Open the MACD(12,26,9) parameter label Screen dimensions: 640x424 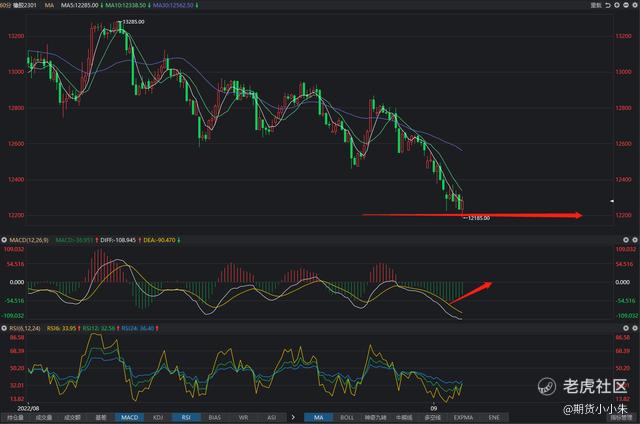(29, 240)
